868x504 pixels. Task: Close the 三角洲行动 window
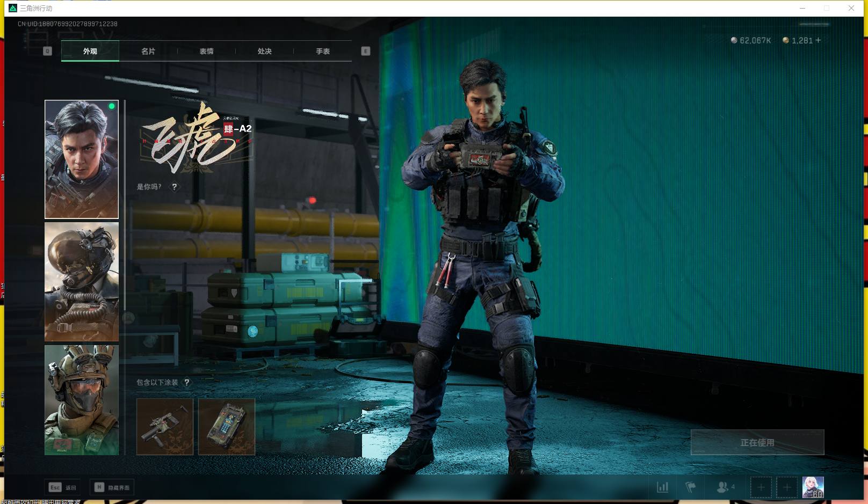pyautogui.click(x=851, y=8)
